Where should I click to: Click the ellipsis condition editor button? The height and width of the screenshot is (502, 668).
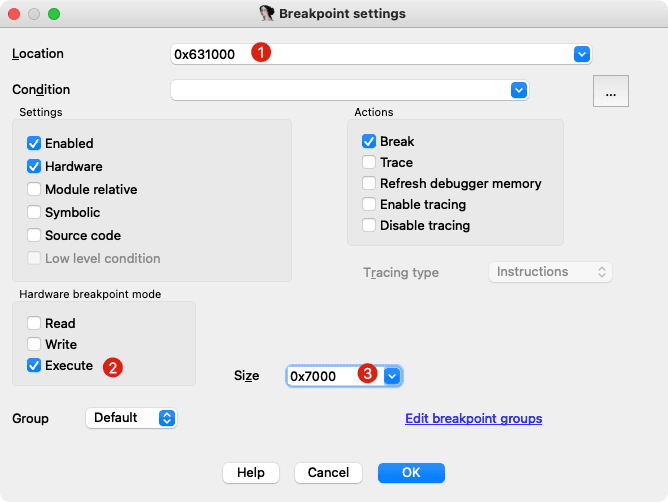pos(610,91)
